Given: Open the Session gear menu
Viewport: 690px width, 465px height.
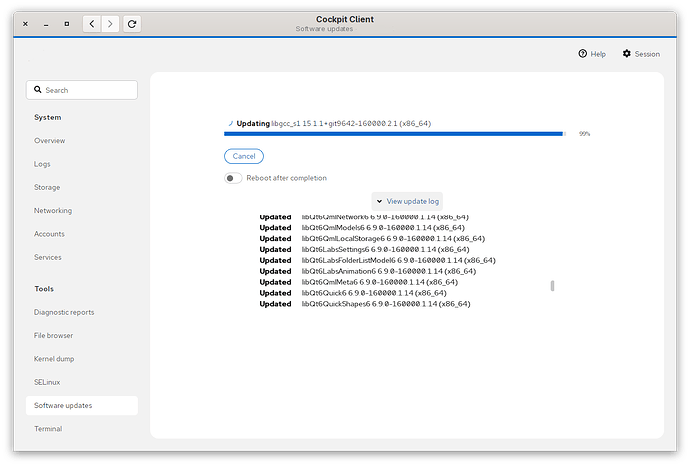Looking at the screenshot, I should click(x=641, y=54).
